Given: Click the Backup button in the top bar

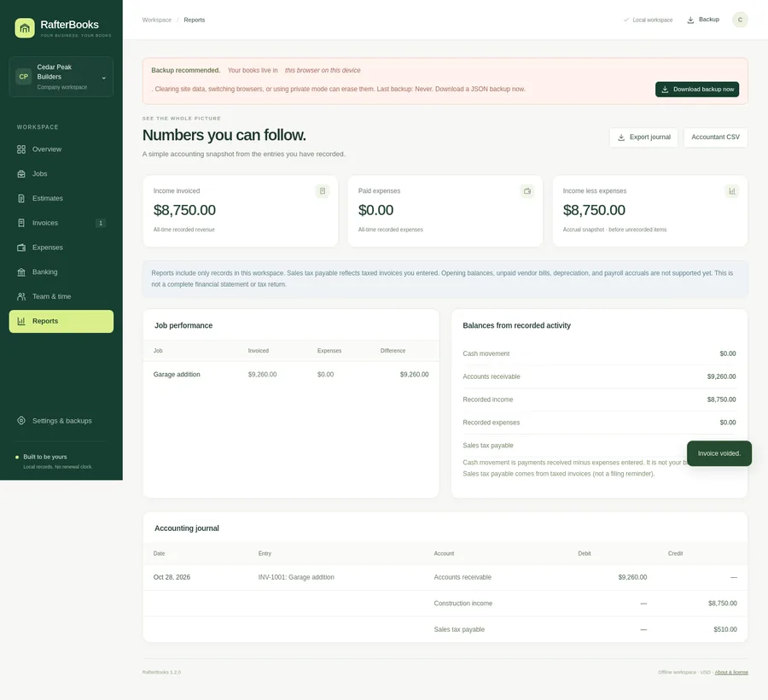Looking at the screenshot, I should (x=703, y=20).
